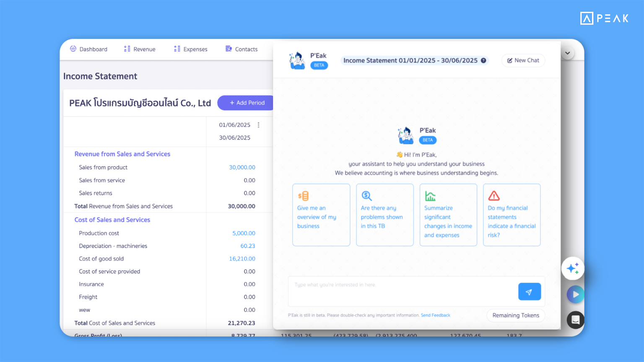Click the Contacts icon in the navigation
The image size is (644, 362).
click(229, 49)
